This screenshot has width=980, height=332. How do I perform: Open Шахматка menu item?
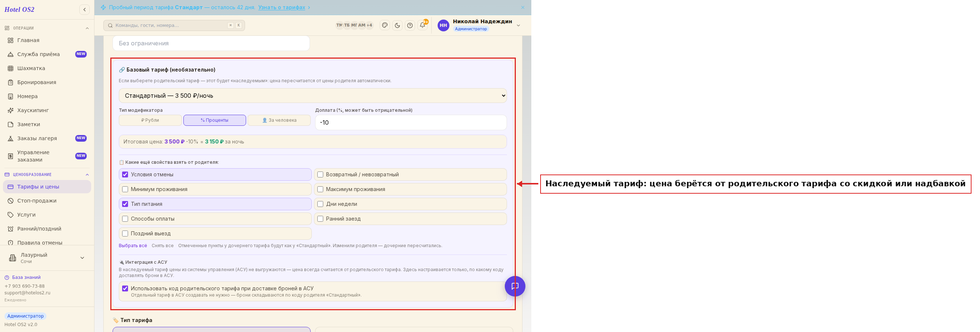[x=47, y=69]
